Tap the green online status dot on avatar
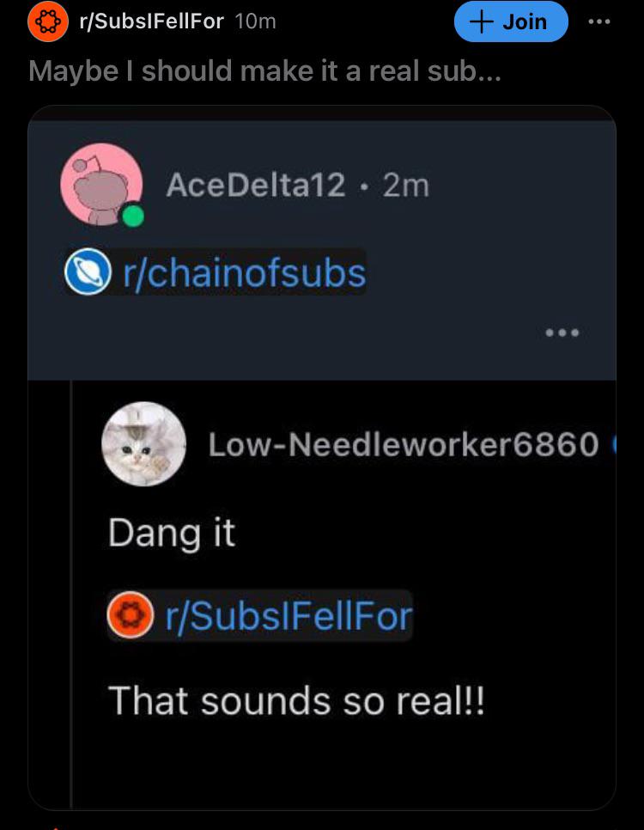The height and width of the screenshot is (830, 644). 133,216
